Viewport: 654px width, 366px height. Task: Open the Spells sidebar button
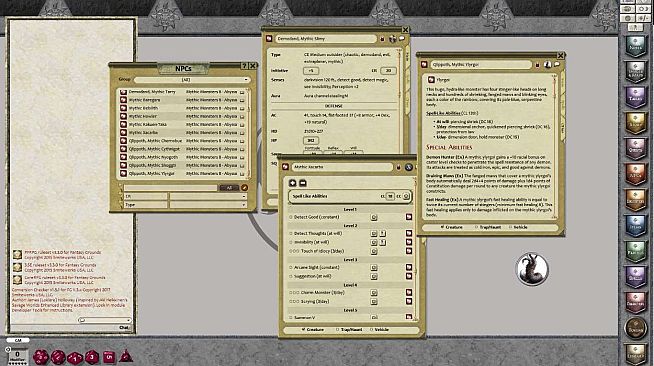[635, 276]
